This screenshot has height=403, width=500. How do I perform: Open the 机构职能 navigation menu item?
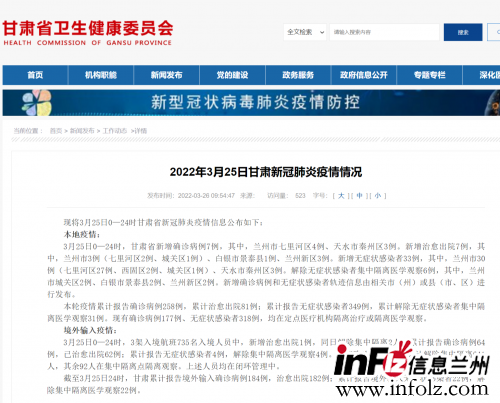(101, 75)
